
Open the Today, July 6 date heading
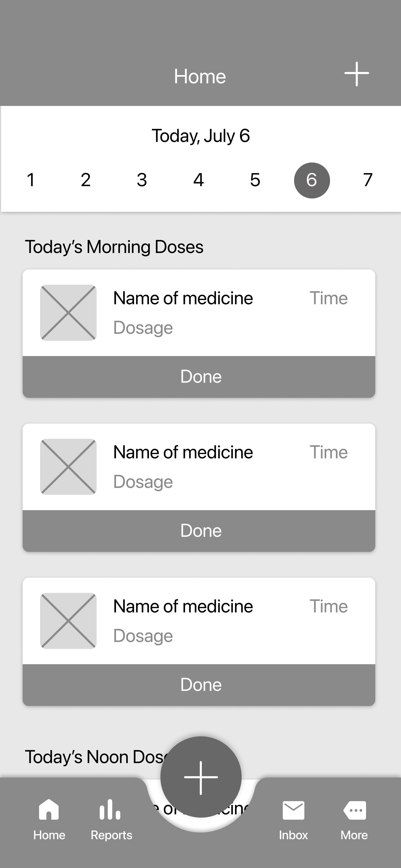pyautogui.click(x=200, y=136)
